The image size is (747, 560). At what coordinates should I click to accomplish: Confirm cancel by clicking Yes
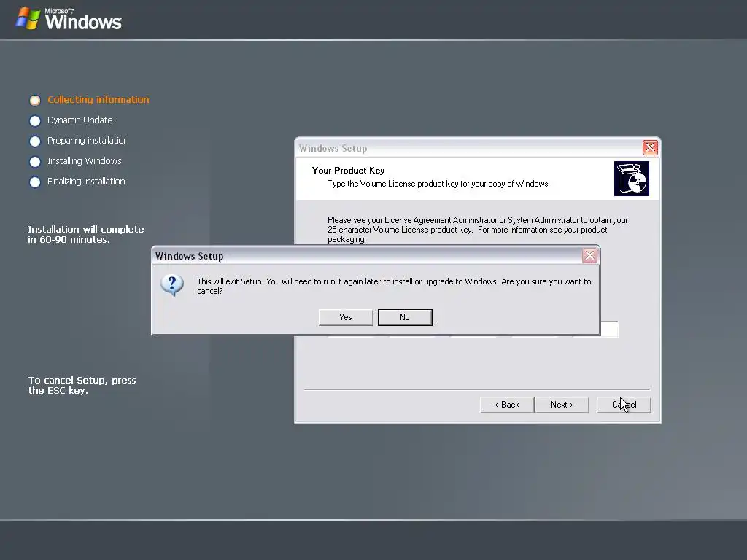(x=346, y=317)
